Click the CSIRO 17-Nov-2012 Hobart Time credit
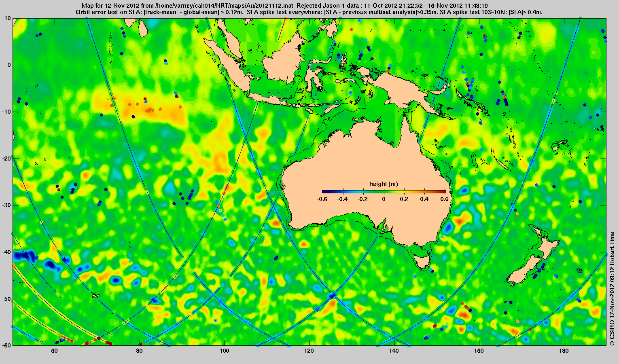 pos(612,289)
